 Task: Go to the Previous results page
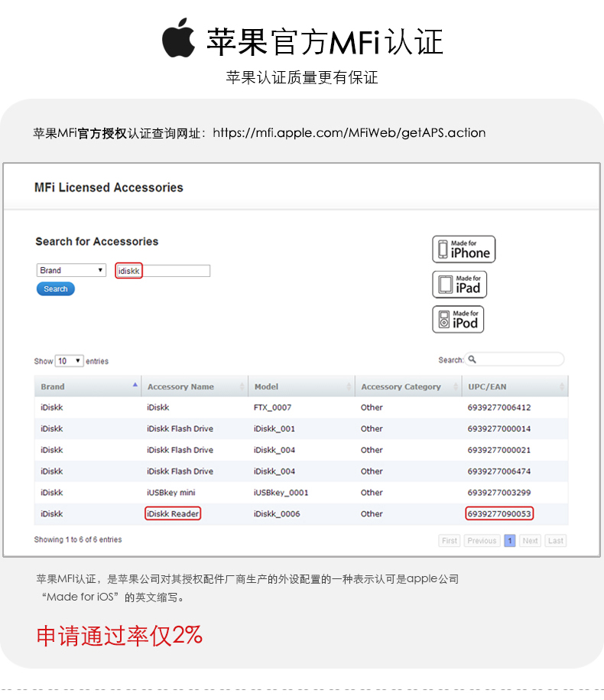pos(482,541)
